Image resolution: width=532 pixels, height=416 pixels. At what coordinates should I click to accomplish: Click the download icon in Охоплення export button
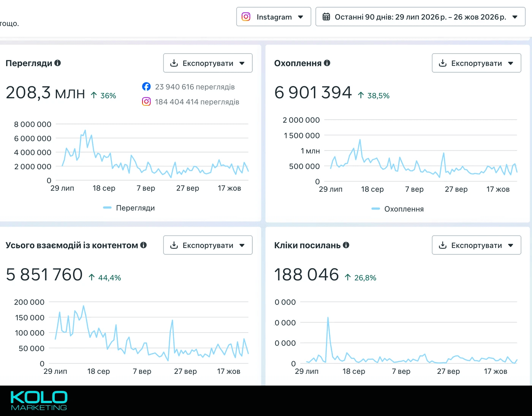point(443,63)
